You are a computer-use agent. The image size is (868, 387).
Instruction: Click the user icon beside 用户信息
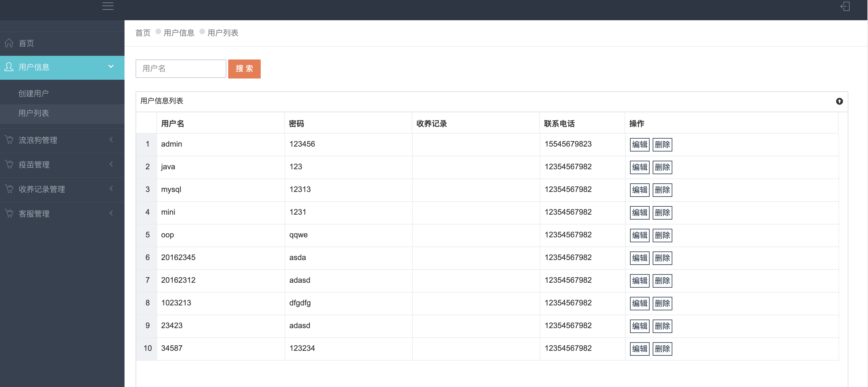[x=9, y=67]
